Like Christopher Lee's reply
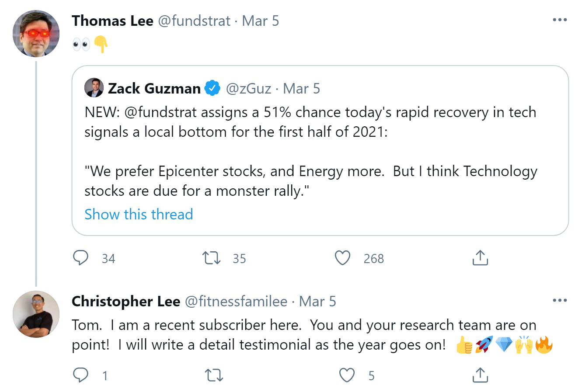582x392 pixels. (347, 375)
